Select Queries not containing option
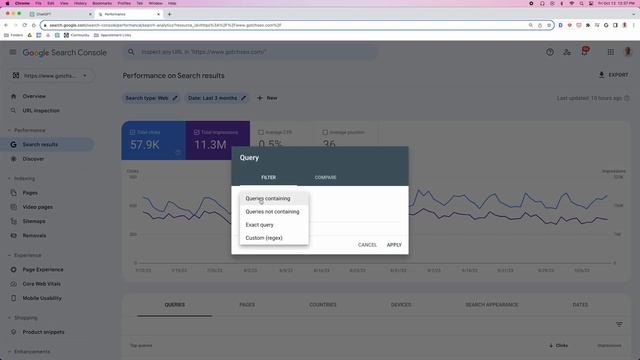The image size is (640, 360). click(274, 211)
